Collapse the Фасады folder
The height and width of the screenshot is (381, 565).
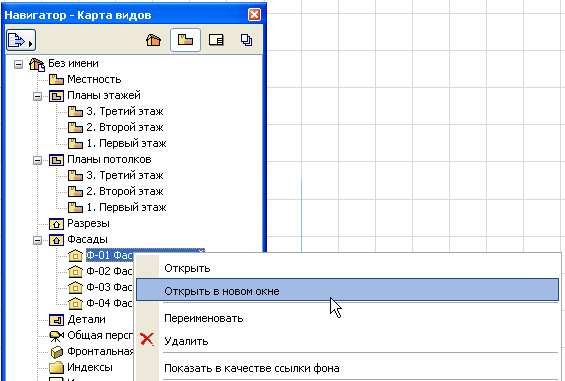(37, 240)
